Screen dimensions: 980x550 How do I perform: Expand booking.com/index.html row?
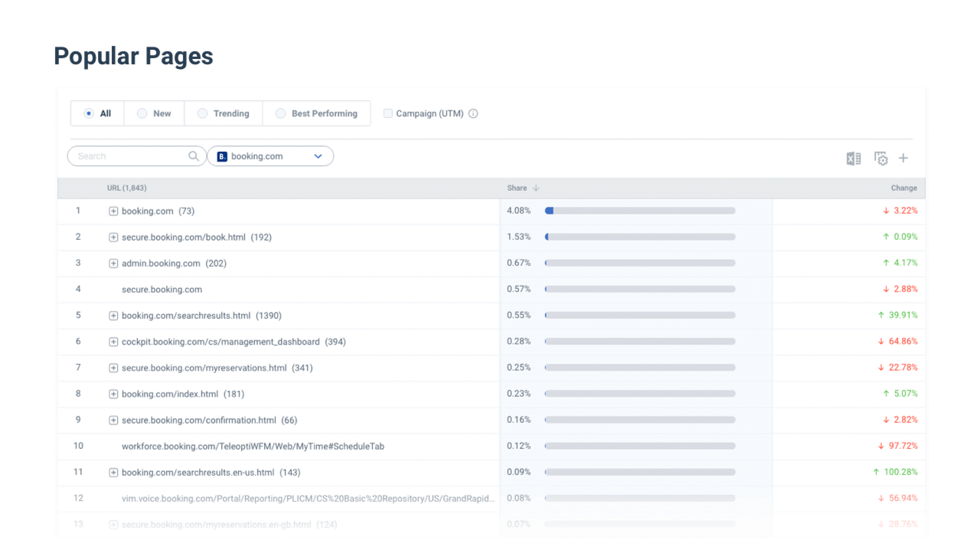(113, 394)
